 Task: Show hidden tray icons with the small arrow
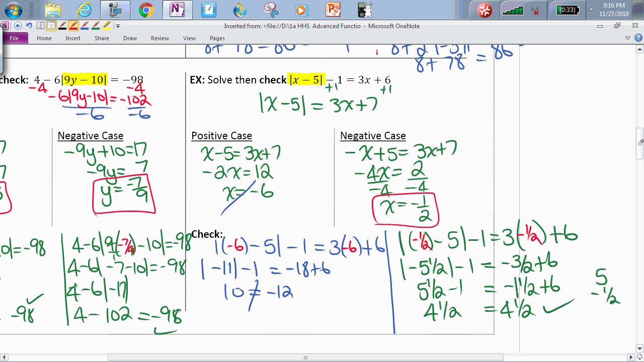tap(592, 10)
